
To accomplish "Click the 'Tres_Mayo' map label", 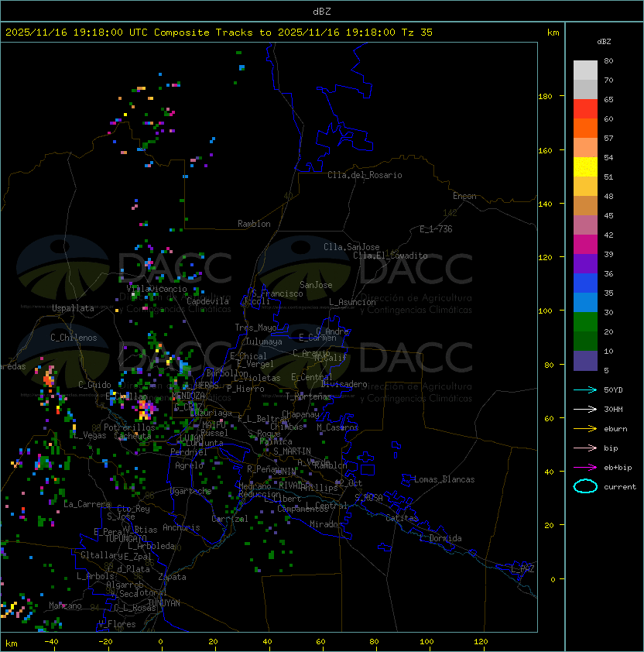I will (x=255, y=328).
